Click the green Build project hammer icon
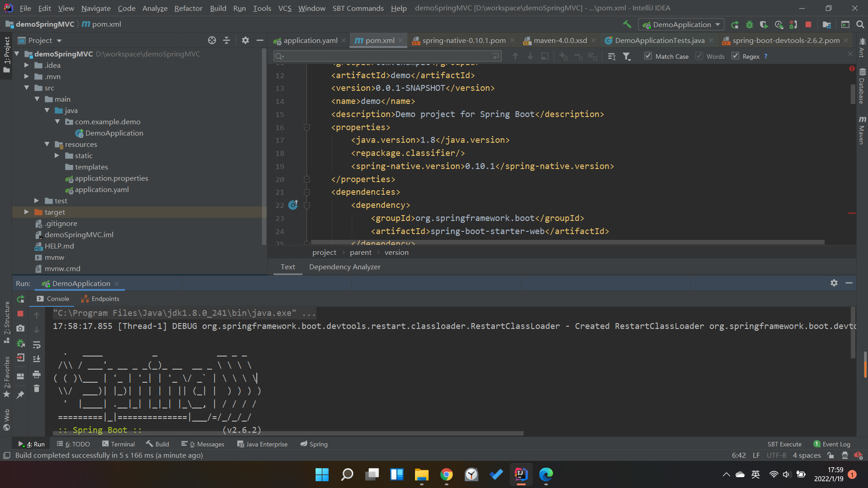The height and width of the screenshot is (488, 868). point(627,24)
